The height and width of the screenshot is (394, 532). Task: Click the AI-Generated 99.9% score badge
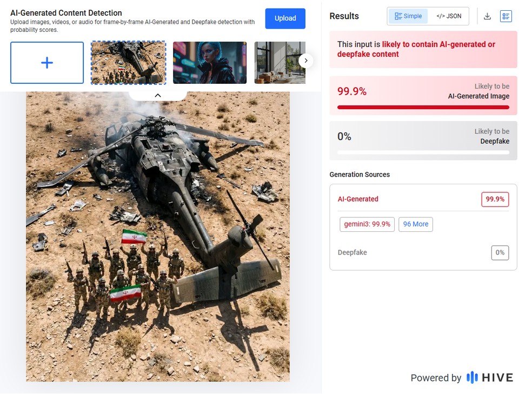tap(495, 199)
